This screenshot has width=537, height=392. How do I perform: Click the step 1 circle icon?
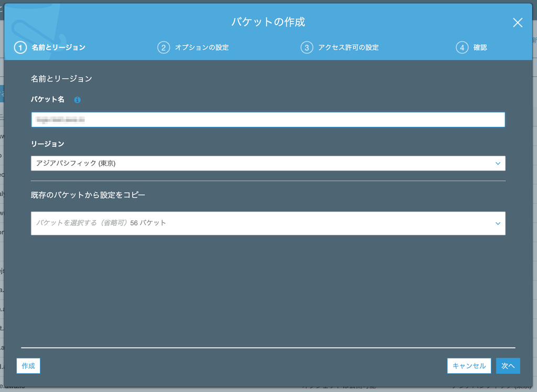20,47
